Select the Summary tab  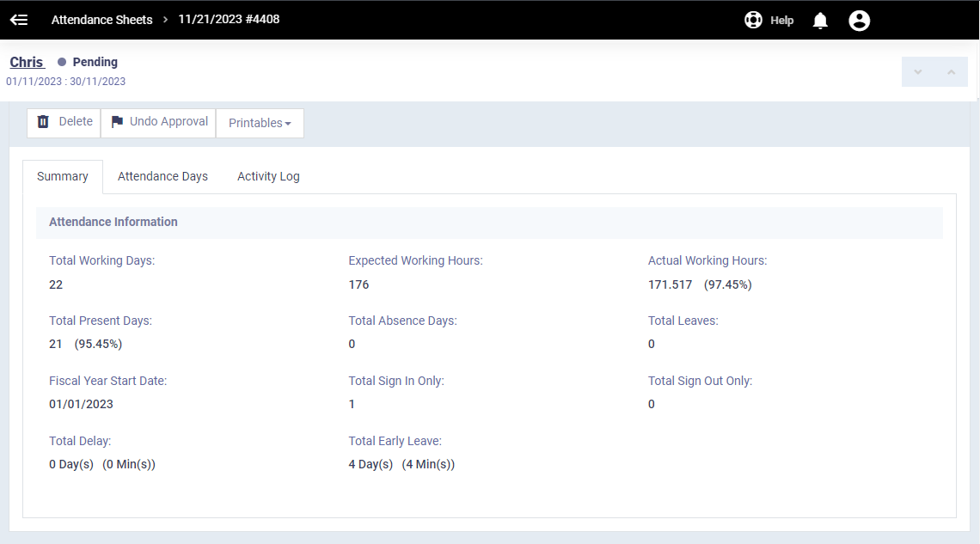coord(63,177)
